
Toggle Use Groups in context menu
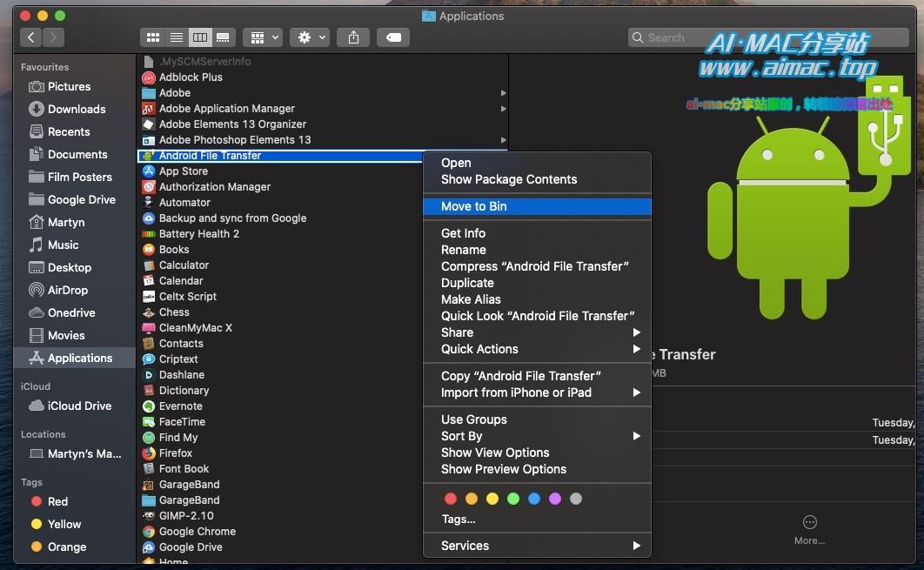(537, 419)
